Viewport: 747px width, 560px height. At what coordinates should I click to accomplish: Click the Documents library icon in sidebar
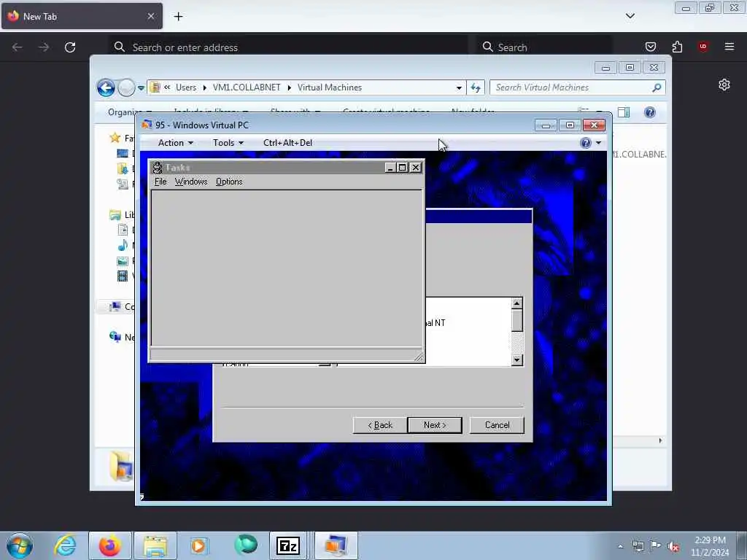tap(123, 230)
